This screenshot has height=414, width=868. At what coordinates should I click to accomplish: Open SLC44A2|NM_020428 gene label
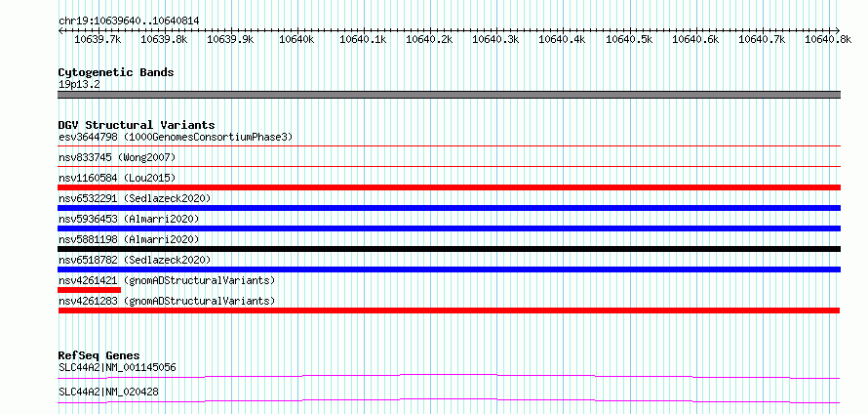coord(108,392)
